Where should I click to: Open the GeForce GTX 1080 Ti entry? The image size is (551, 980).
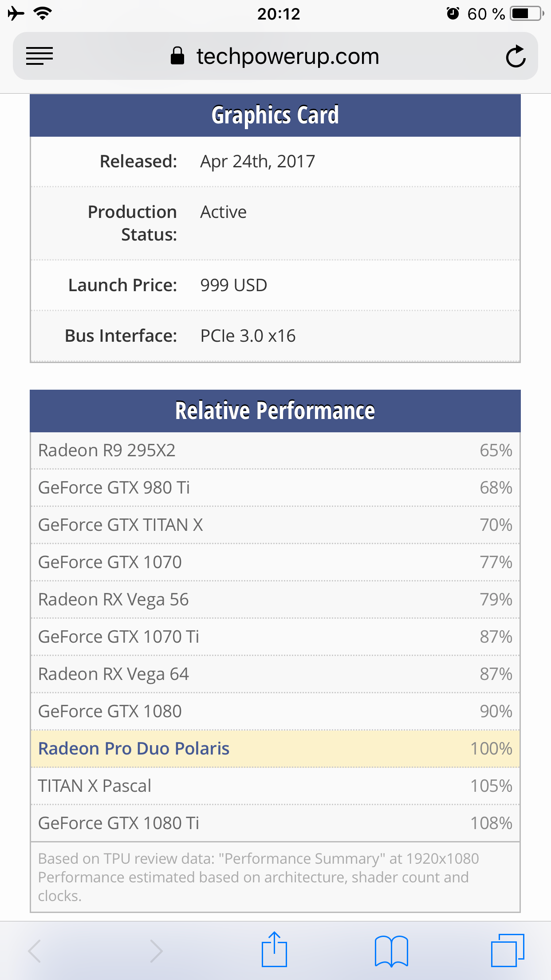pos(118,823)
